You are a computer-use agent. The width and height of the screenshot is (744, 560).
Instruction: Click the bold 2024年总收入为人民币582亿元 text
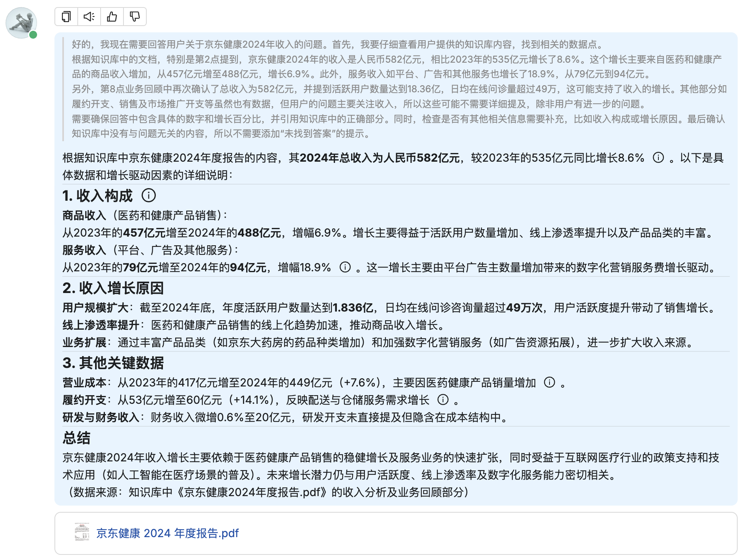pos(379,158)
